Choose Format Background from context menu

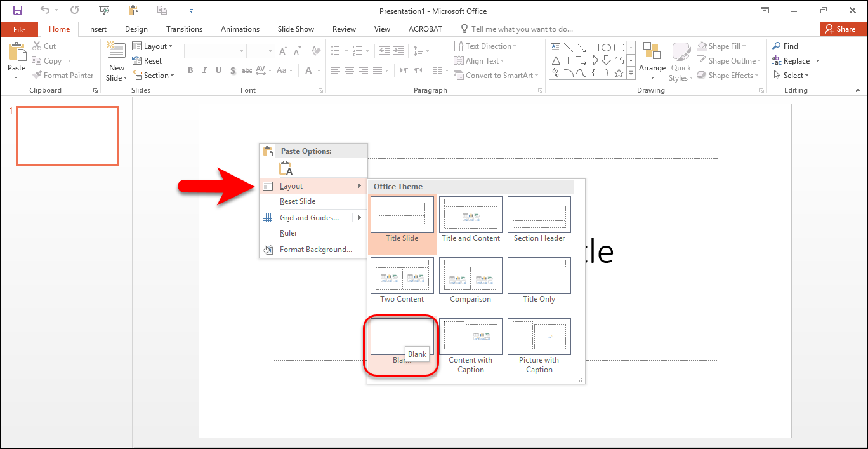[313, 250]
